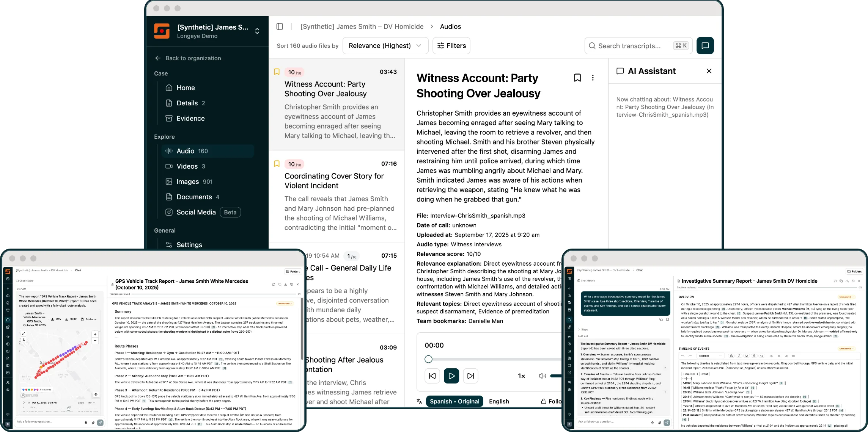Select the Spanish · Original transcript tab
Image resolution: width=868 pixels, height=432 pixels.
tap(454, 401)
